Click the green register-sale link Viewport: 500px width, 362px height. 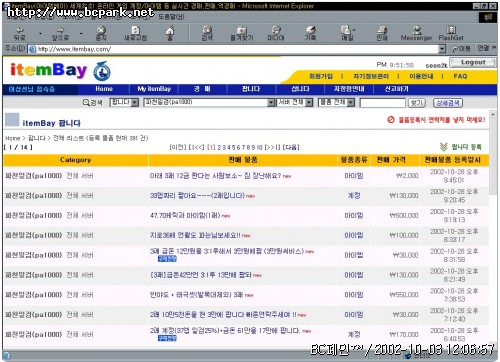461,147
